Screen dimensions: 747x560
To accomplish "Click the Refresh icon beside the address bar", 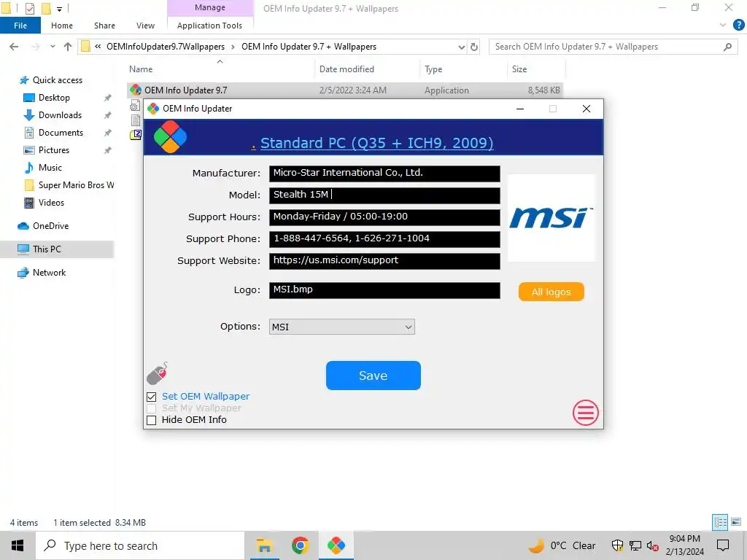I will click(474, 47).
